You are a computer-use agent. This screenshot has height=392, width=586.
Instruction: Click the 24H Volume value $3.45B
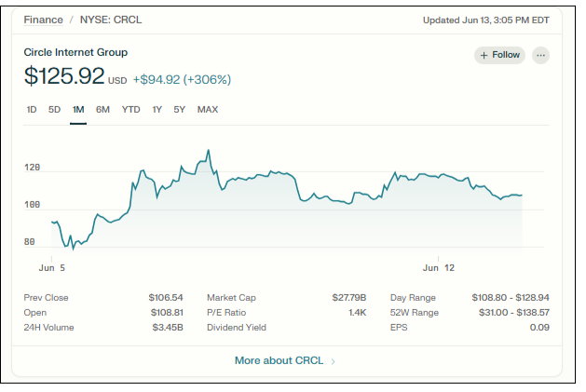click(168, 328)
